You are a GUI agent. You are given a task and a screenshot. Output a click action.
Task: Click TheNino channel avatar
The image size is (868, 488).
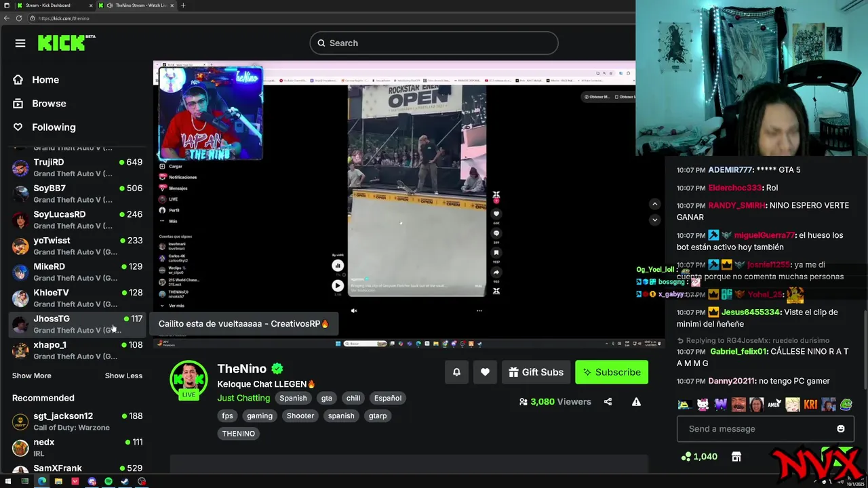click(x=189, y=380)
